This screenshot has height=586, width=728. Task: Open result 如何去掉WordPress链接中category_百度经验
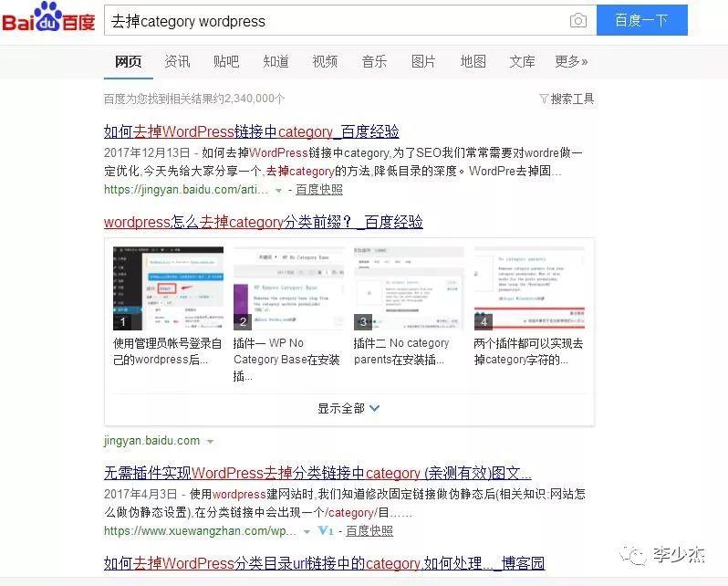tap(251, 132)
